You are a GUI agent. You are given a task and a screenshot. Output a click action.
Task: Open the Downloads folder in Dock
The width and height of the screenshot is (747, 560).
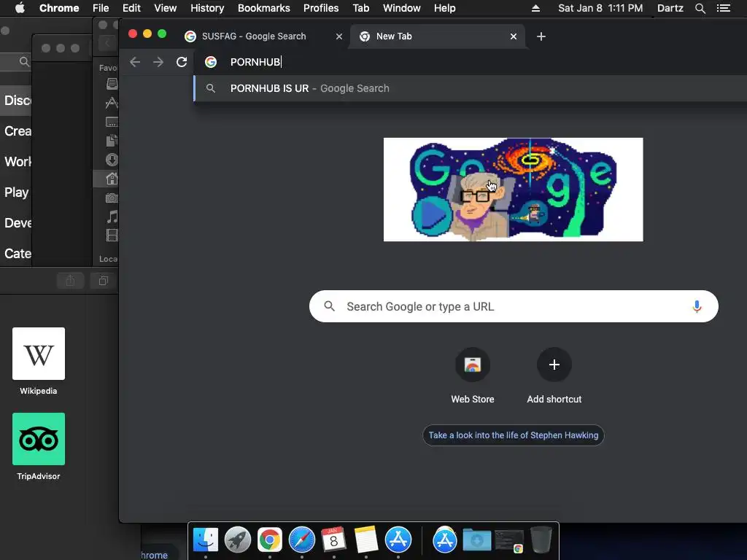coord(477,540)
